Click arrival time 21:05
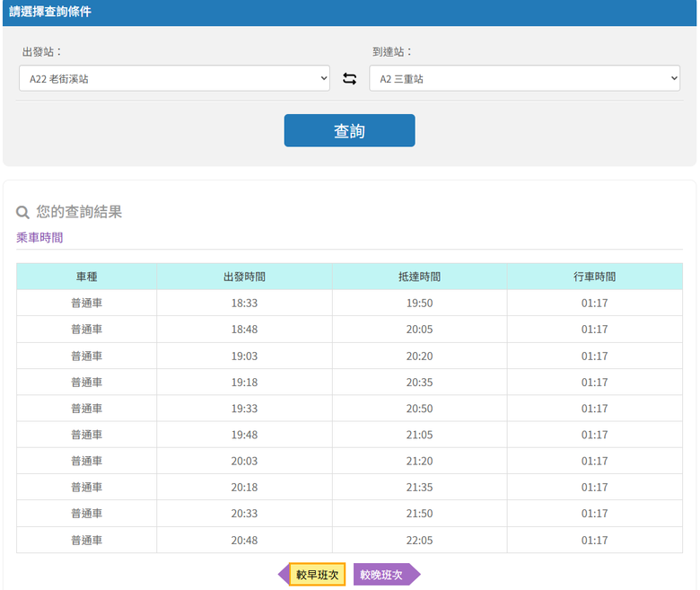700x590 pixels. [419, 435]
